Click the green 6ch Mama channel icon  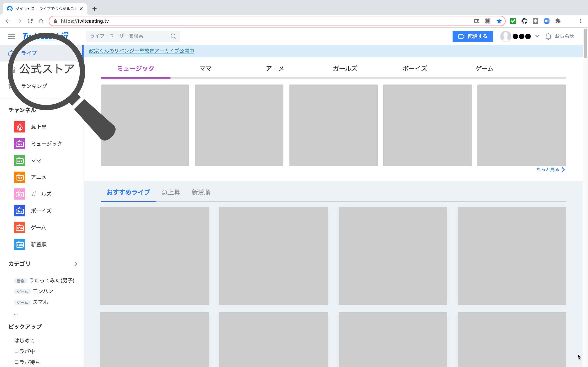19,161
